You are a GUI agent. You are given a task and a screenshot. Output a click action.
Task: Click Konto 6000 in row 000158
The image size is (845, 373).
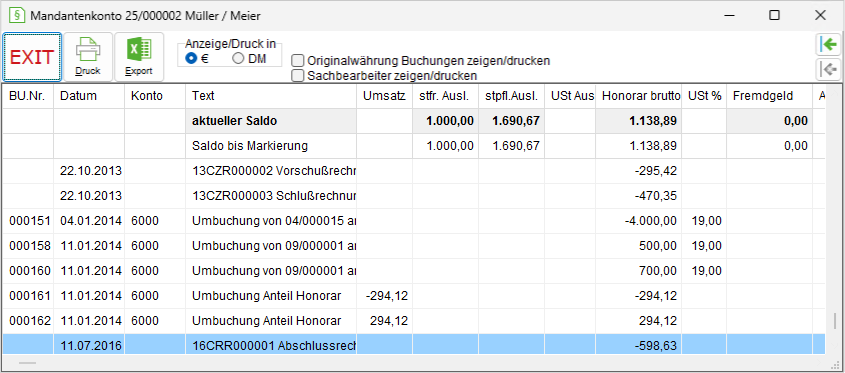click(x=144, y=246)
